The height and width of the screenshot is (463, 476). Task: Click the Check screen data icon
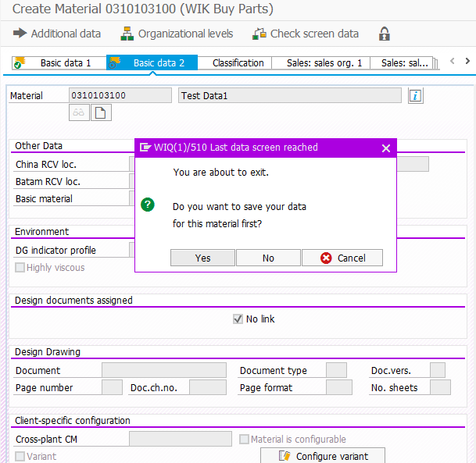pyautogui.click(x=259, y=34)
